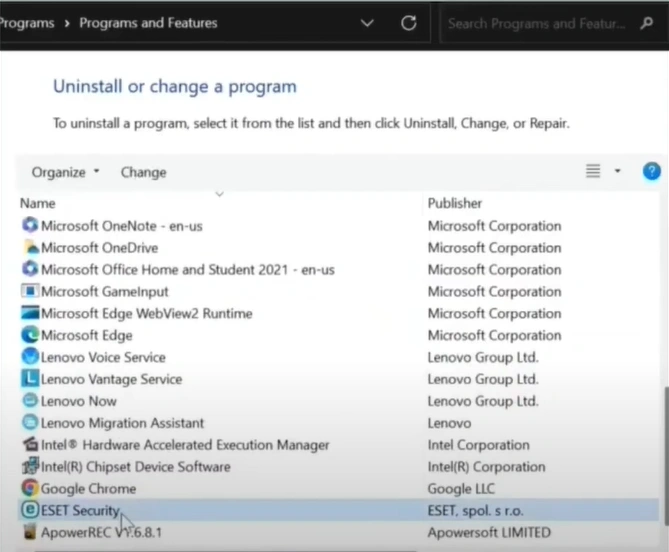Click the Programs breadcrumb segment
The image size is (669, 552).
pos(26,23)
